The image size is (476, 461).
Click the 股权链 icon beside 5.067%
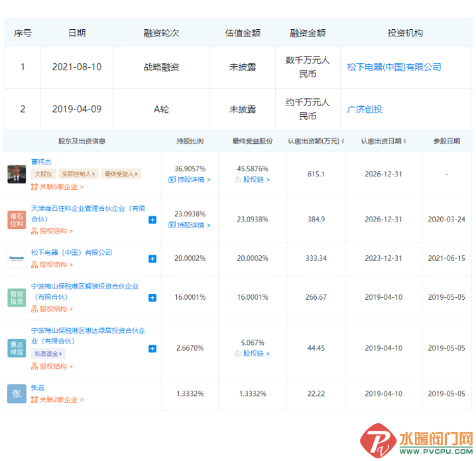(238, 354)
